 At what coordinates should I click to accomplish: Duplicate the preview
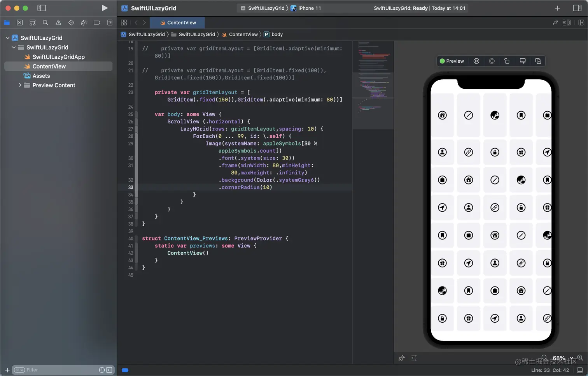pyautogui.click(x=538, y=61)
